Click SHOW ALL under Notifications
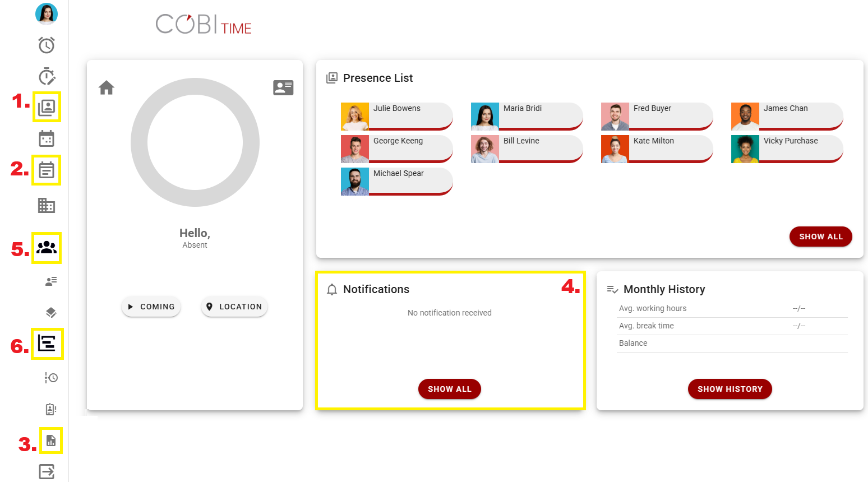The height and width of the screenshot is (482, 868). 449,389
